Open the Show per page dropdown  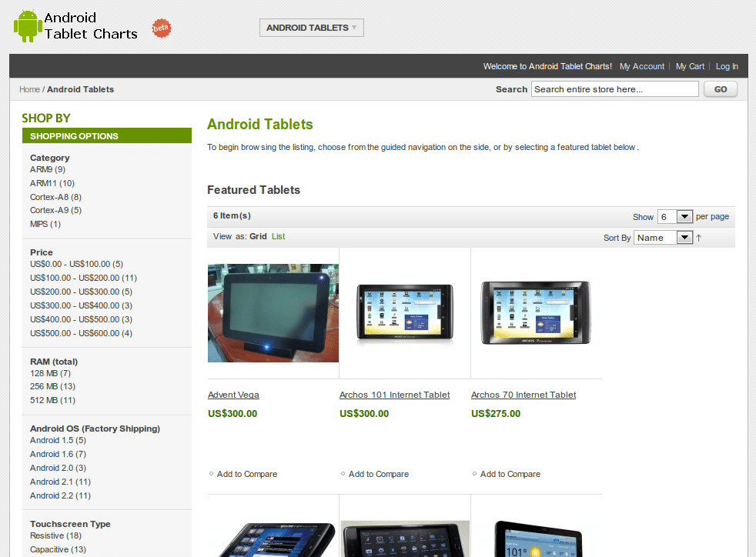[x=675, y=217]
